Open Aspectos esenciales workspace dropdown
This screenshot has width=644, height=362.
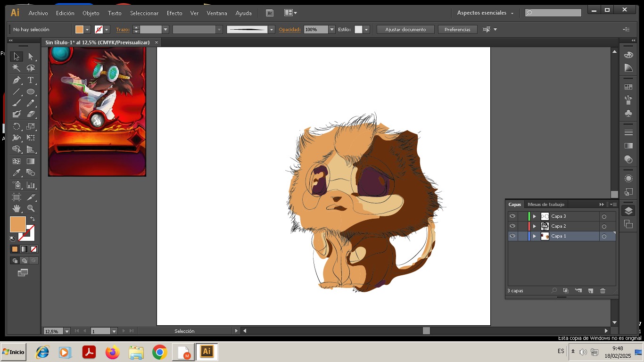[x=485, y=13]
